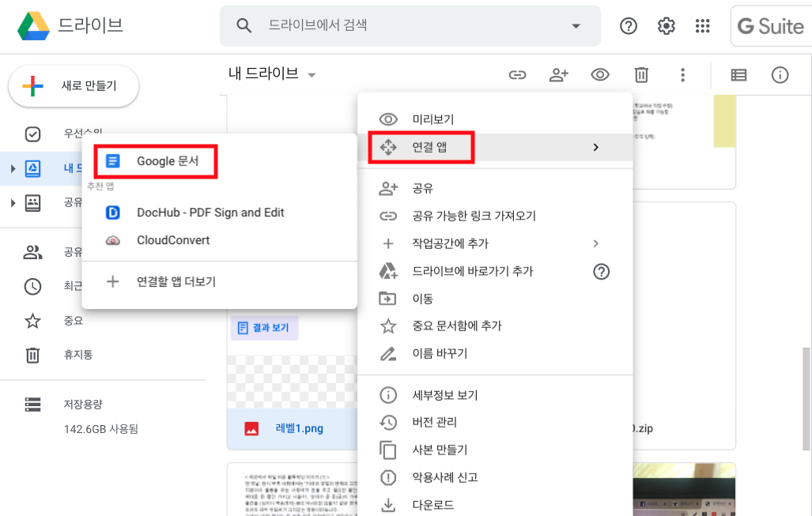
Task: Select 세부정보 보기 menu entry
Action: coord(495,395)
